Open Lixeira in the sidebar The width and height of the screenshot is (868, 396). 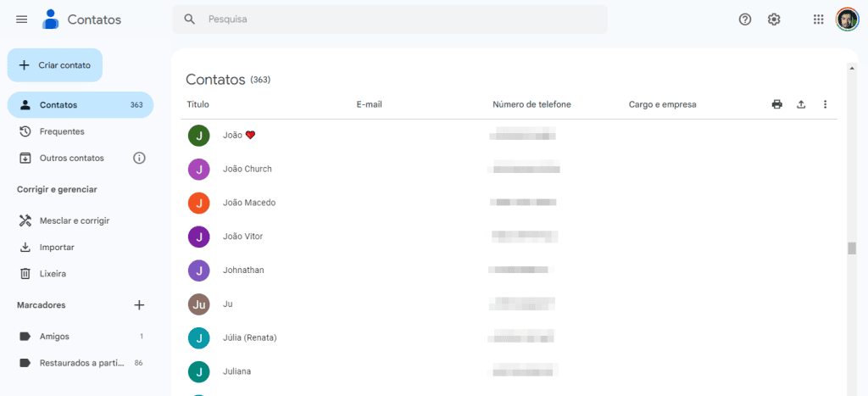pyautogui.click(x=81, y=274)
